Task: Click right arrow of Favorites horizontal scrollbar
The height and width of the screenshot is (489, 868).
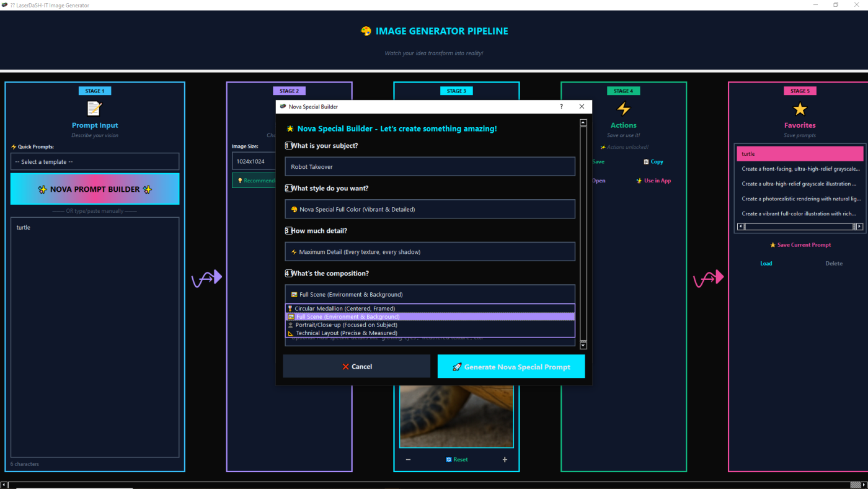Action: point(859,227)
